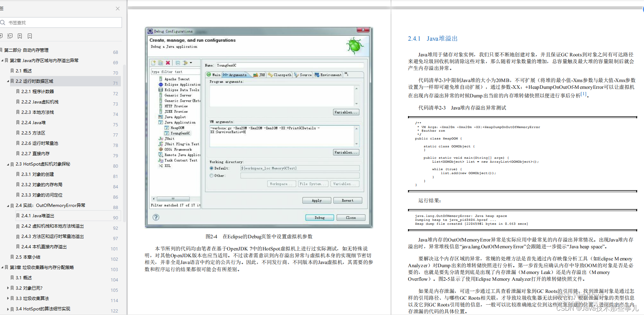Jump to bookmark 2.4.3 方法区和运行时常量池溢出
Image resolution: width=644 pixels, height=315 pixels.
pyautogui.click(x=52, y=237)
